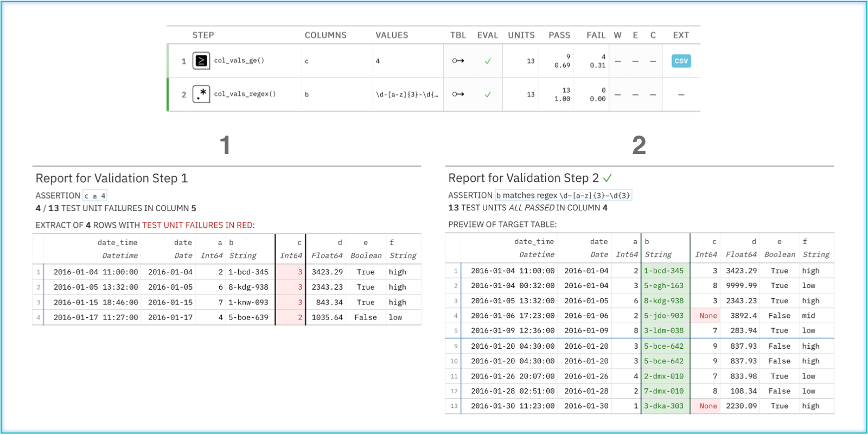This screenshot has width=868, height=435.
Task: Click the 'c ≥ 4' assertion badge
Action: click(95, 196)
